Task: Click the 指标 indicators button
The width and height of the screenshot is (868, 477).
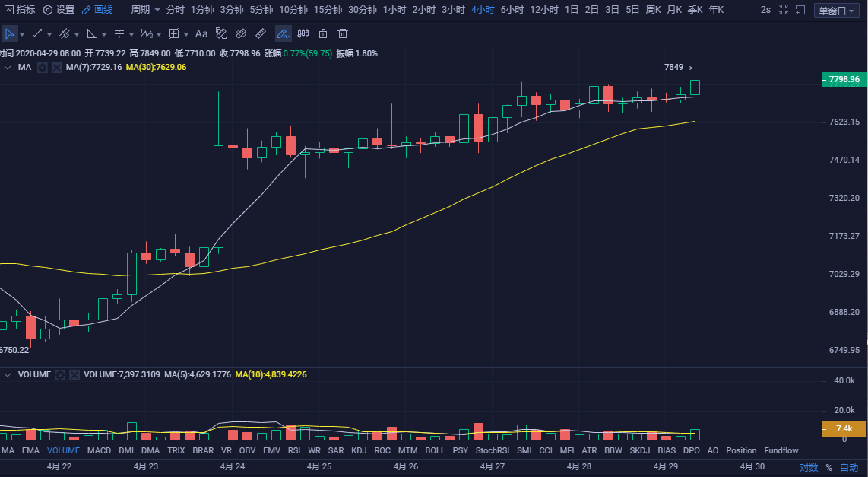Action: click(x=19, y=10)
